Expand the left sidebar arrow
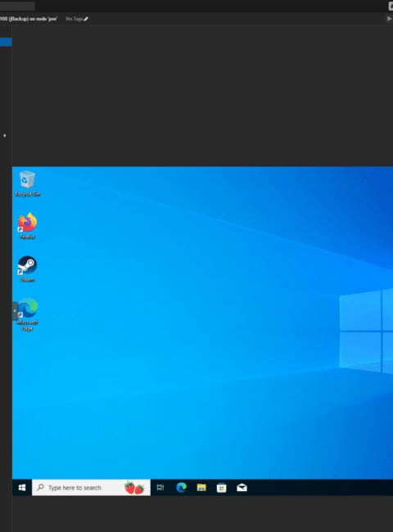 [x=5, y=135]
